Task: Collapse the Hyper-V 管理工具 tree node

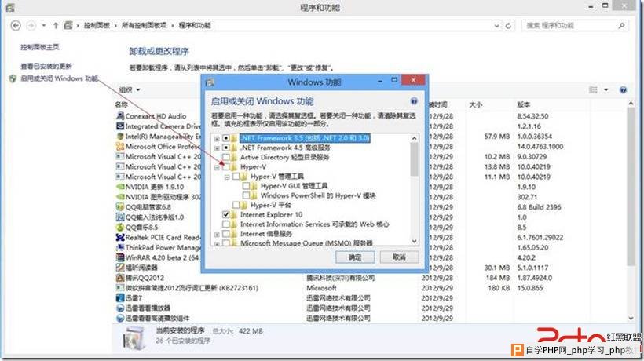Action: click(x=227, y=177)
